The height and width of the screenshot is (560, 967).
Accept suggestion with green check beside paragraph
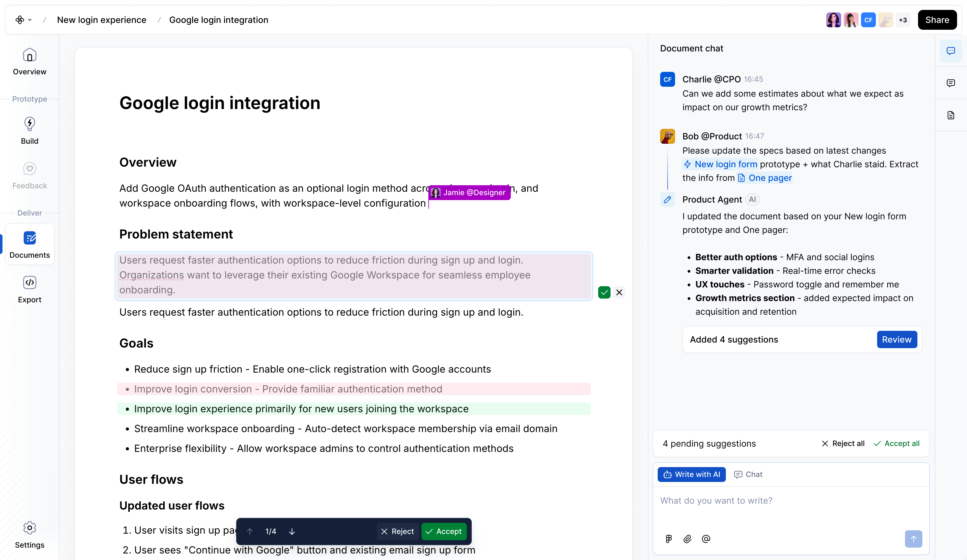[604, 292]
